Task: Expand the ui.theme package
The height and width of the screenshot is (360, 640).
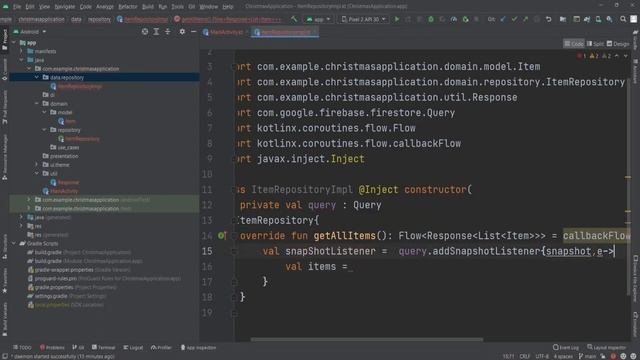Action: 37,164
